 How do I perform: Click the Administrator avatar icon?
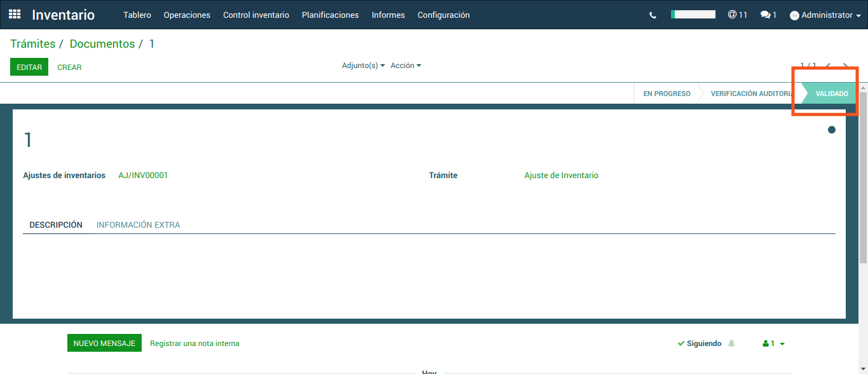coord(794,15)
